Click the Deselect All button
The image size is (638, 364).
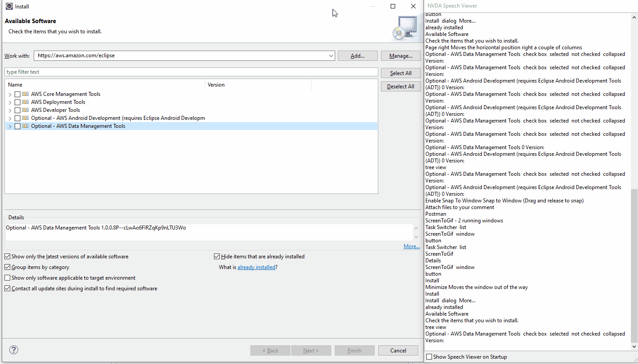(401, 87)
